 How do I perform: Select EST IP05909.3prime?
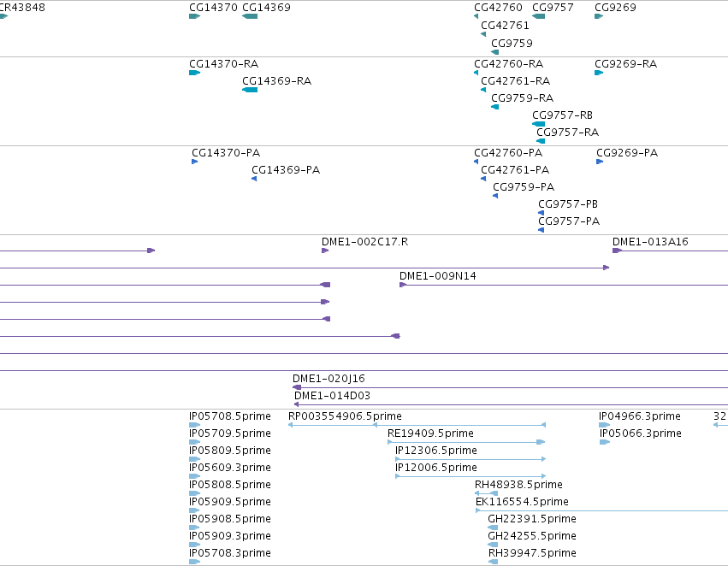194,545
